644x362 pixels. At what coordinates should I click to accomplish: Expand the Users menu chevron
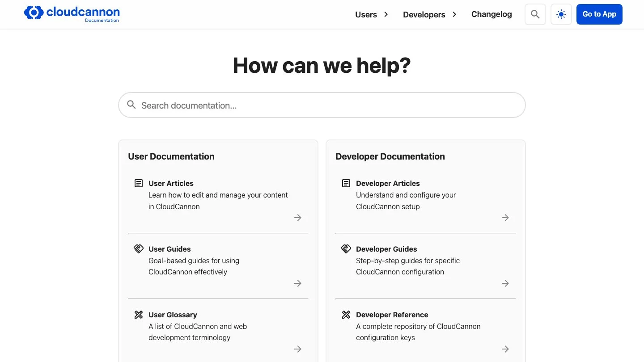(386, 14)
